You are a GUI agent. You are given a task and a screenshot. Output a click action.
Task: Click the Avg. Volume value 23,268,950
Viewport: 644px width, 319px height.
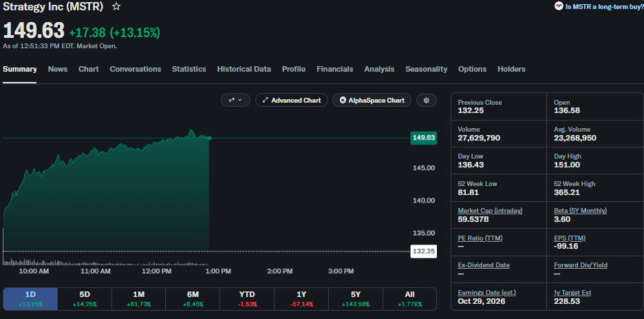(575, 138)
